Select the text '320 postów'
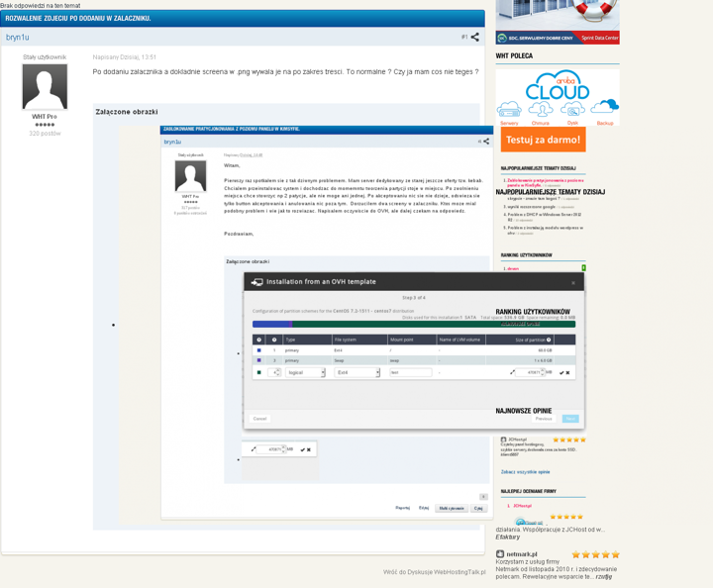713x588 pixels. click(45, 134)
